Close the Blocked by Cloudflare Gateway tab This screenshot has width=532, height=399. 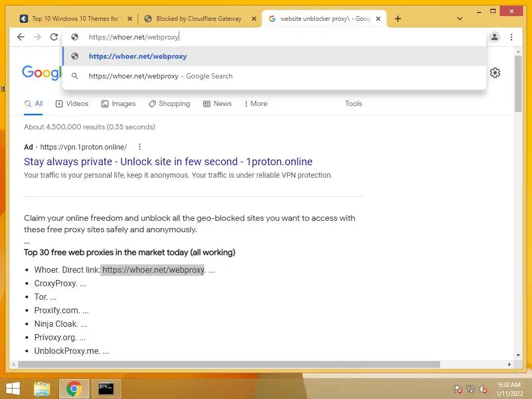(254, 19)
